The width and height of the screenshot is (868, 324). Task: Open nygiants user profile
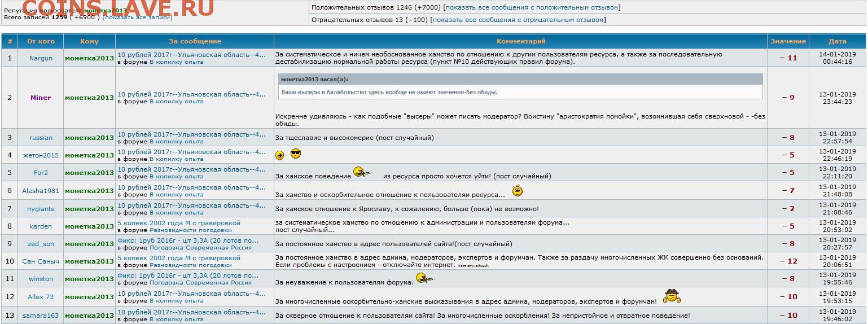coord(41,209)
